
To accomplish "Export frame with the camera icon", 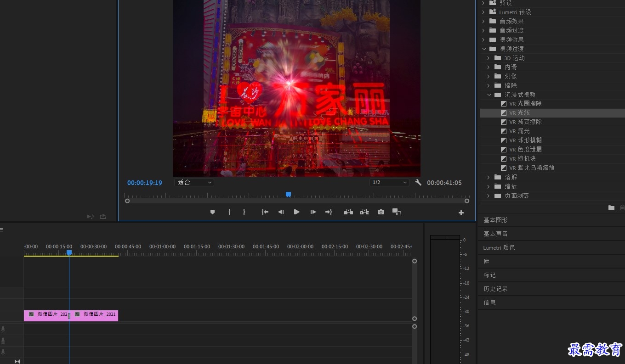I will point(381,212).
